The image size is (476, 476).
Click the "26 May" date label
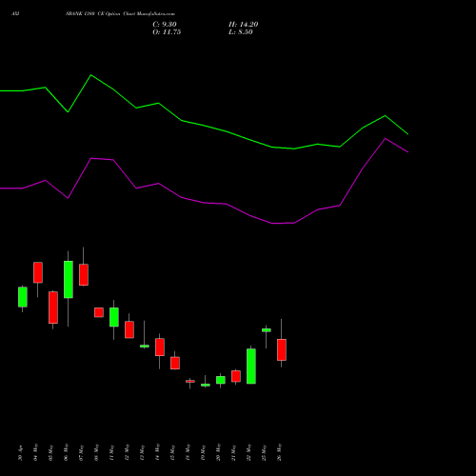coord(280,452)
